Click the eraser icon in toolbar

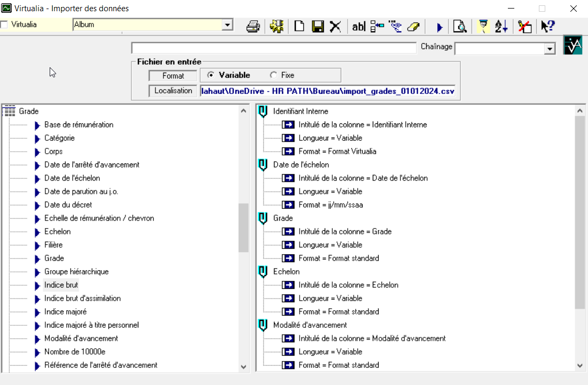(x=413, y=26)
